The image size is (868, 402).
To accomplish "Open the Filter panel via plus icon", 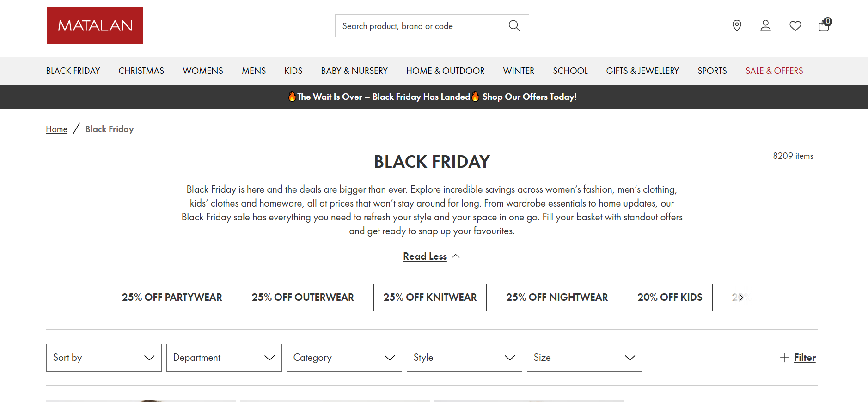I will pyautogui.click(x=784, y=357).
